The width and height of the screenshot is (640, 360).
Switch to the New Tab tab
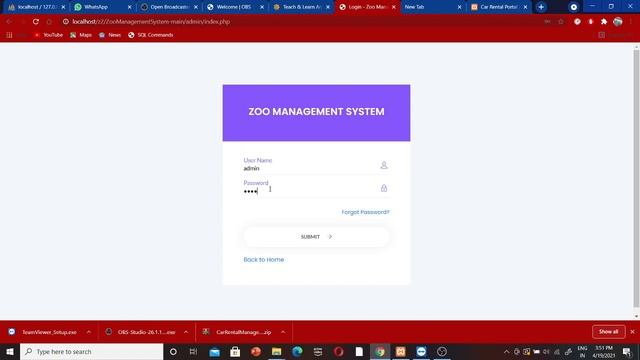point(433,7)
